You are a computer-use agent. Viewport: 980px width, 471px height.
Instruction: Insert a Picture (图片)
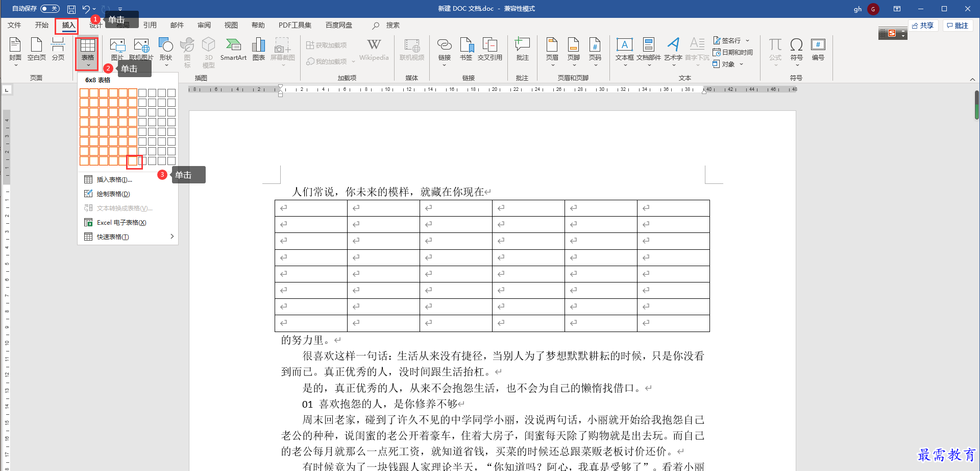point(117,50)
